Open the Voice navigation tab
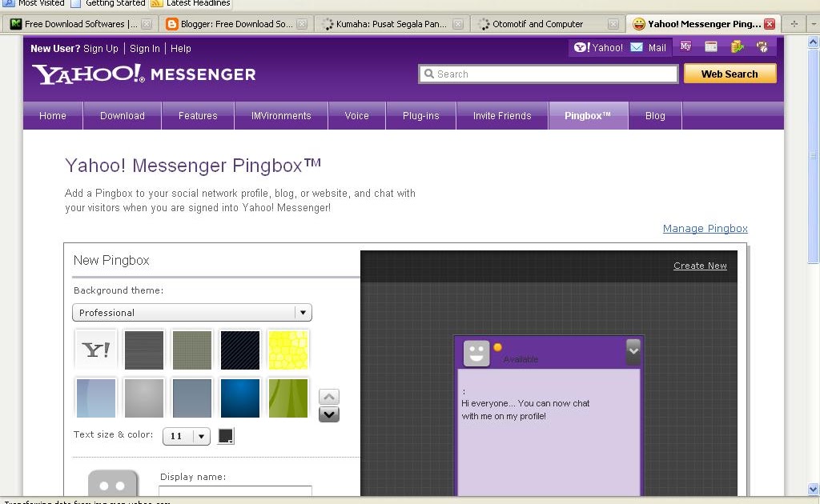Viewport: 820px width, 504px height. point(356,115)
